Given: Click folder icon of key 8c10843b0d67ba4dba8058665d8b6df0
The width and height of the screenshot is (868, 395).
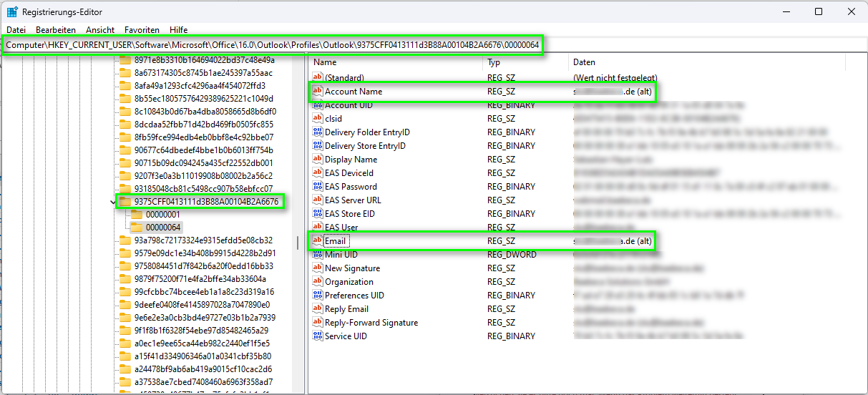Looking at the screenshot, I should pyautogui.click(x=125, y=112).
